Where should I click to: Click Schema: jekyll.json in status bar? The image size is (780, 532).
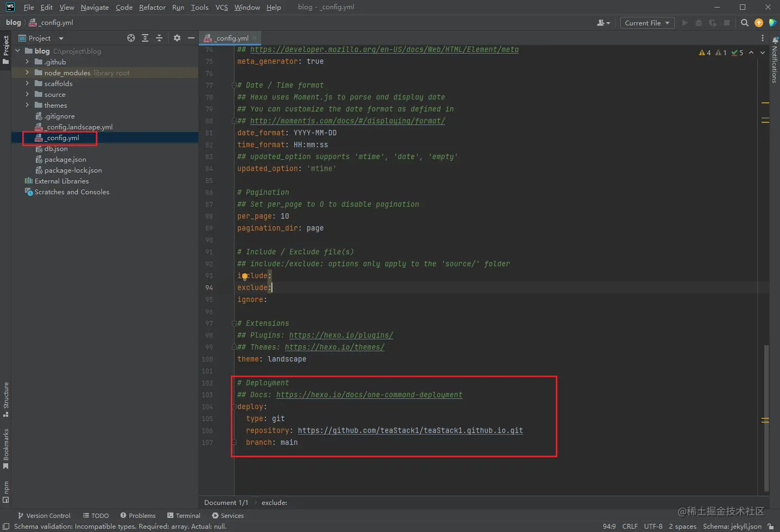coord(732,526)
